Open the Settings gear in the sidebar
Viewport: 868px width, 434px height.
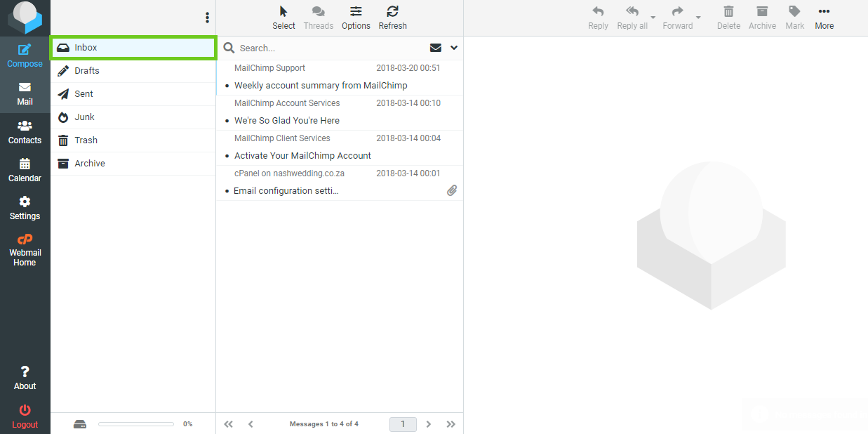pos(25,202)
